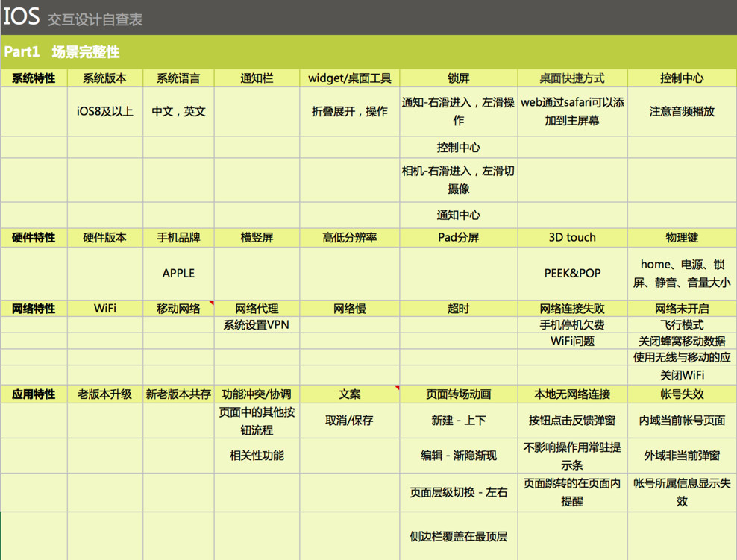The width and height of the screenshot is (737, 560).
Task: Select the Pad分屏 cell
Action: point(459,238)
